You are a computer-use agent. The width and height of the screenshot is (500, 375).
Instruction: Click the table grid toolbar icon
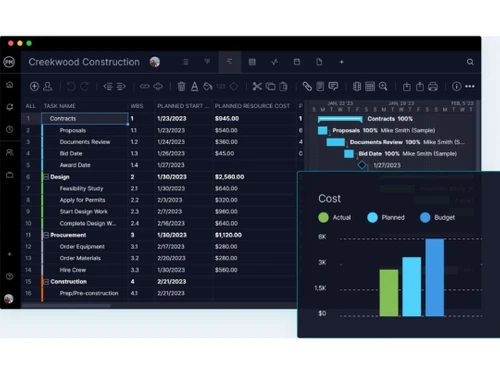click(x=370, y=86)
